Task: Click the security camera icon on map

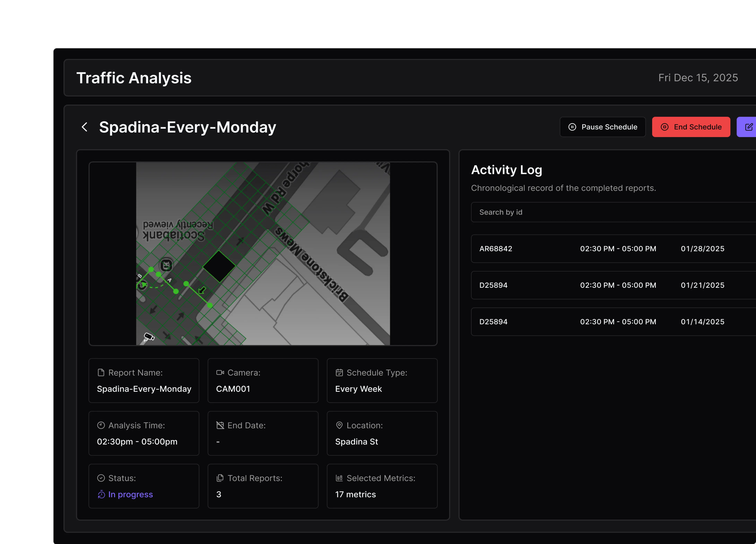Action: coord(149,337)
